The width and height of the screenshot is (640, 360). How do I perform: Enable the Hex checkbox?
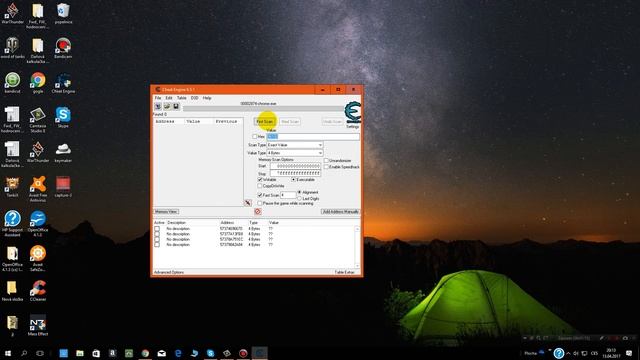click(x=255, y=136)
